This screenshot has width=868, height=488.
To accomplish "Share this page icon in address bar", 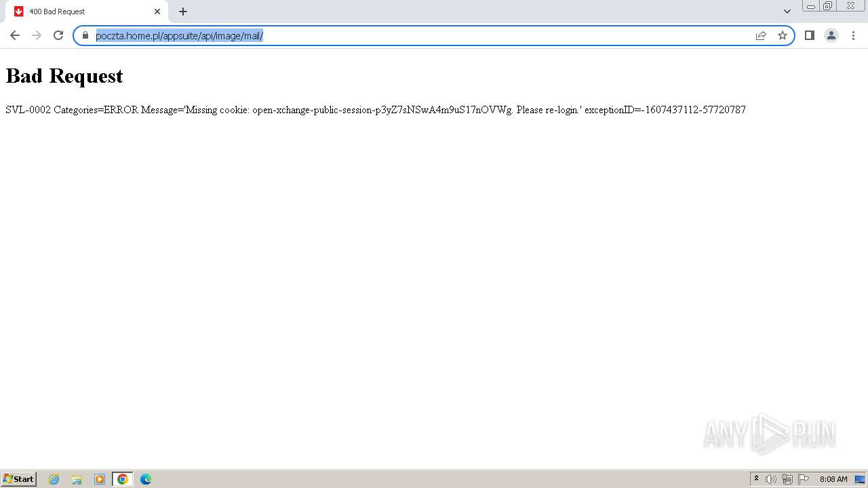I will [761, 35].
